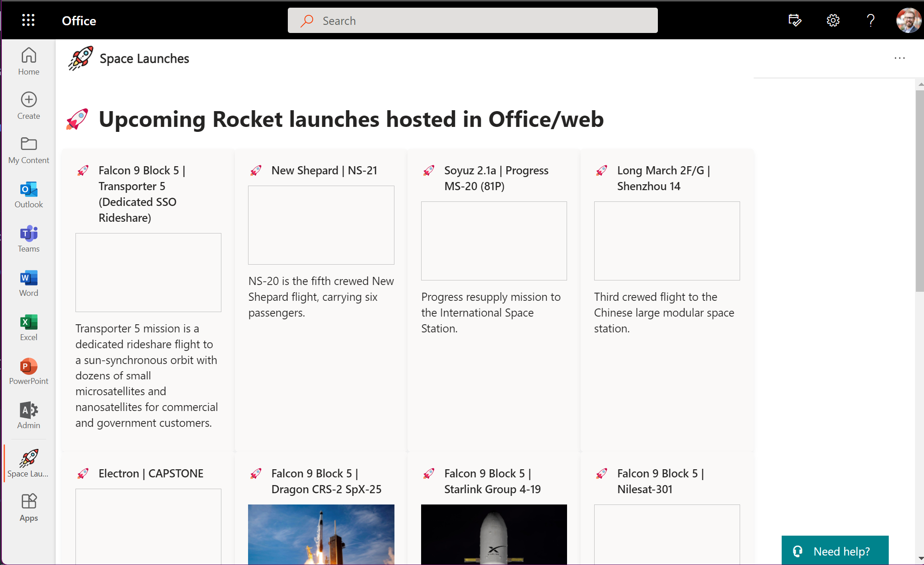
Task: Click the Create plus icon
Action: point(28,100)
